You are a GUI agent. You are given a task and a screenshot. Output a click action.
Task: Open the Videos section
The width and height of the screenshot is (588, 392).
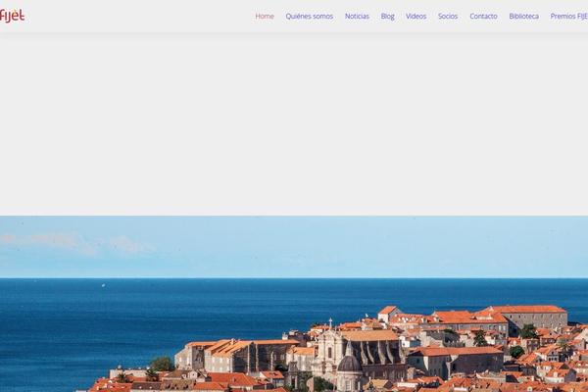[x=416, y=16]
